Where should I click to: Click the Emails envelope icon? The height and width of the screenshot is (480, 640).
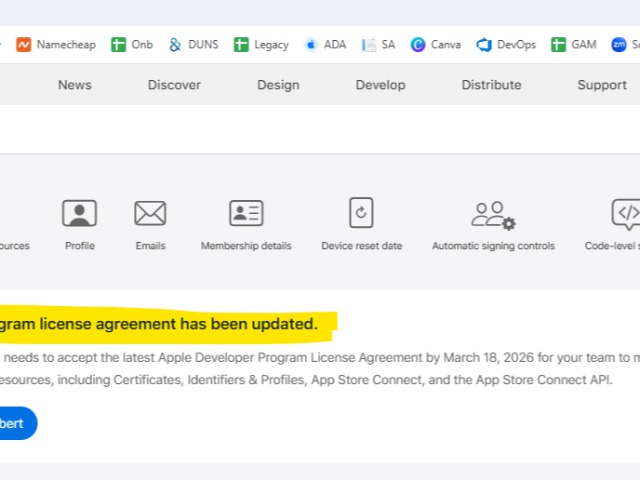coord(150,214)
